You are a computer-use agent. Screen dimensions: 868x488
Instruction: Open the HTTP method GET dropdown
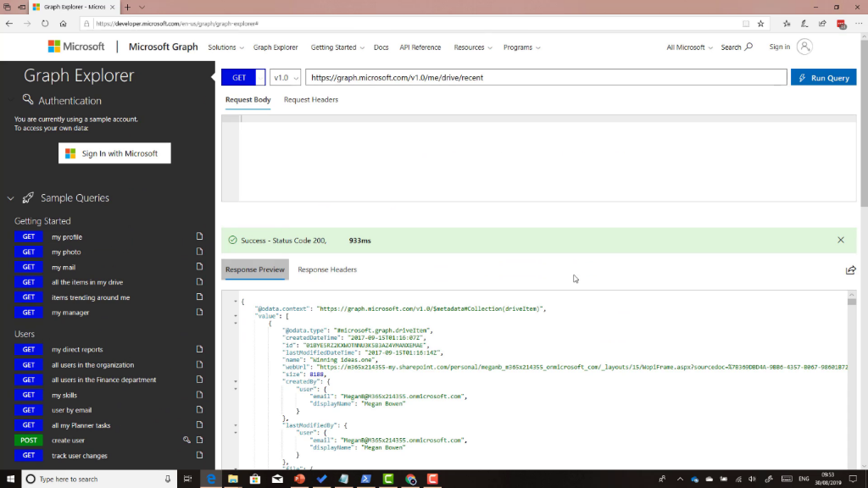tap(260, 77)
